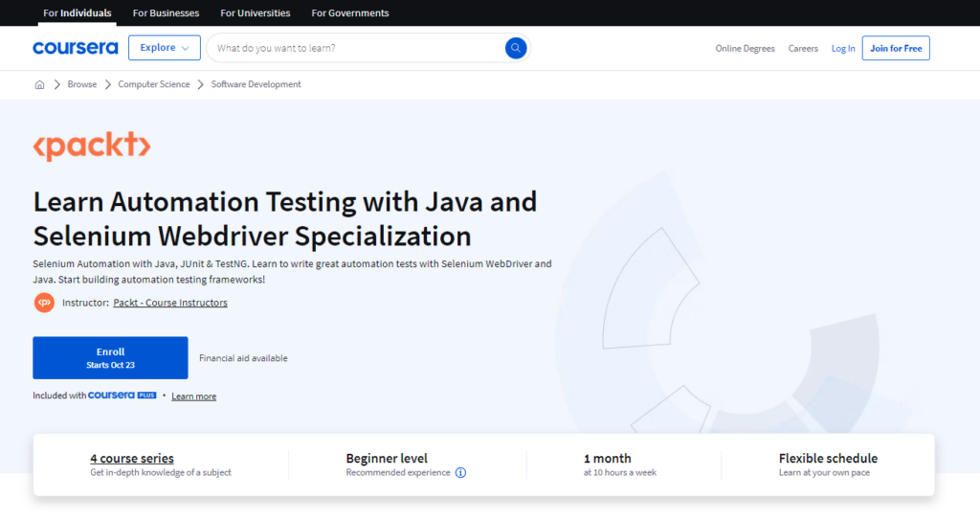Switch to For Universities tab
This screenshot has width=980, height=521.
tap(255, 12)
